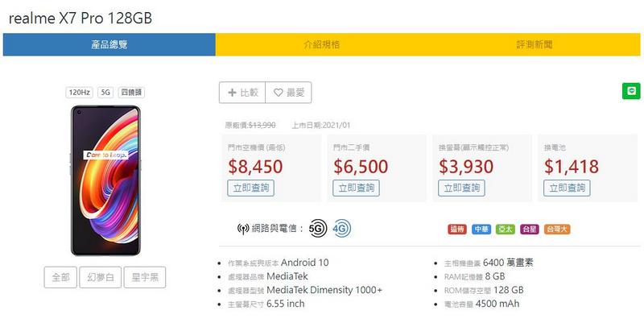
Task: Click the 遠傳 carrier badge
Action: (x=457, y=230)
